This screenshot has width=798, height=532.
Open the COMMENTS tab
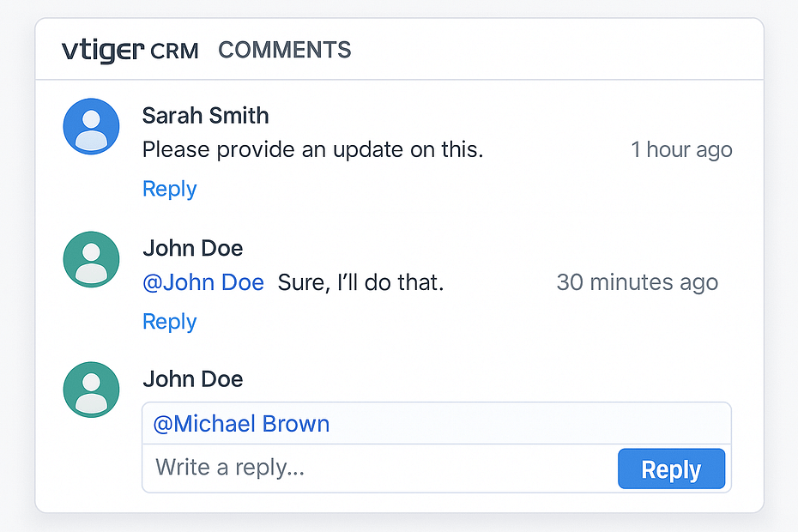pyautogui.click(x=284, y=50)
